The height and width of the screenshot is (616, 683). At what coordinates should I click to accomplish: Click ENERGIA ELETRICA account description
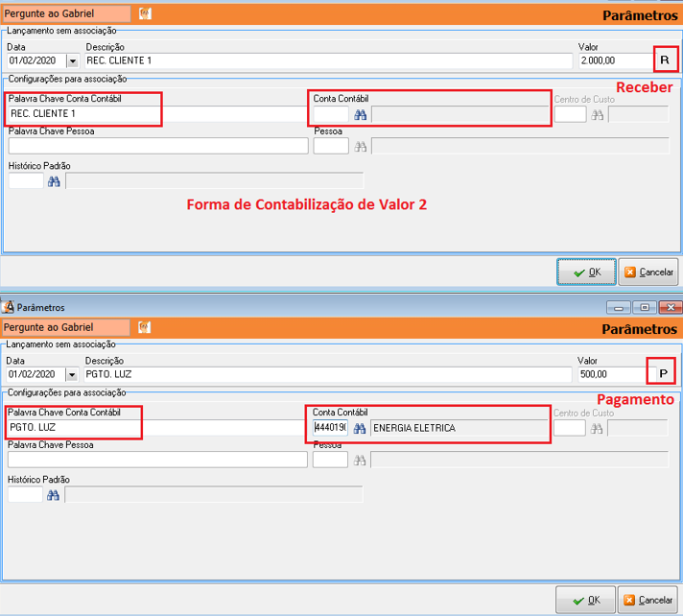coord(459,428)
